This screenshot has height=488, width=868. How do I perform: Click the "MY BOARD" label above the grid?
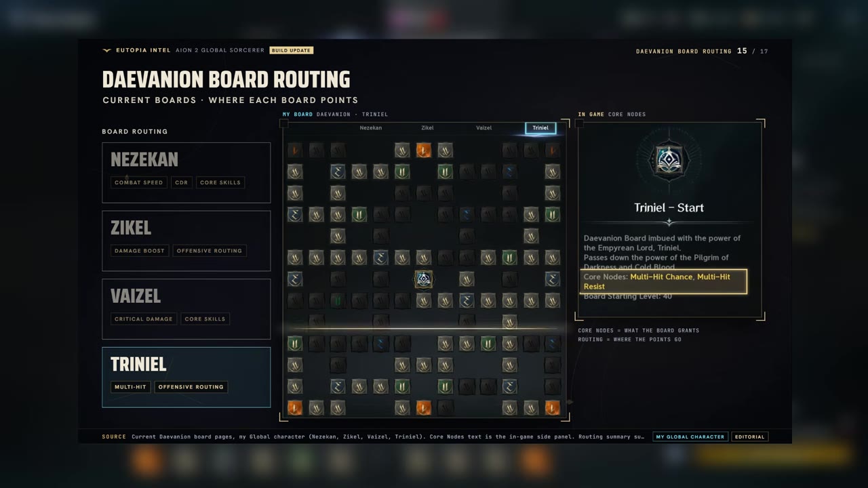(x=298, y=115)
